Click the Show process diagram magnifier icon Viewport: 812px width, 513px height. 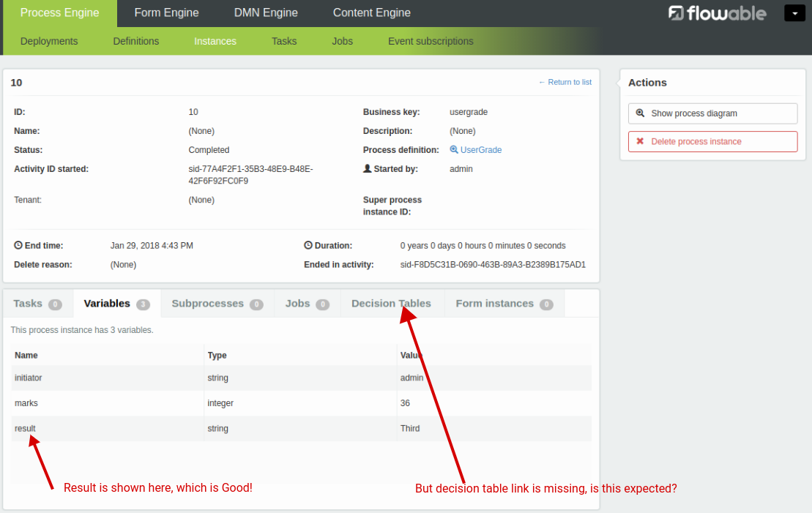tap(640, 113)
